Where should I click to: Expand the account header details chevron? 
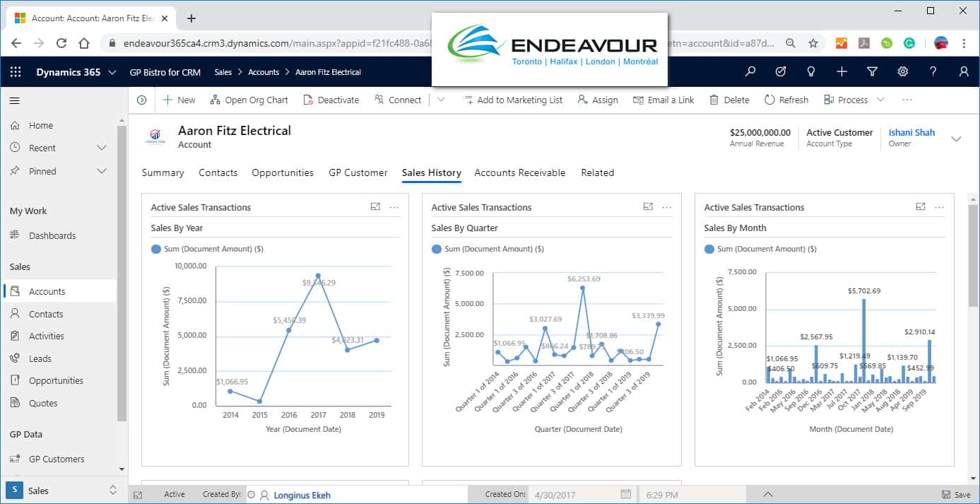click(x=956, y=139)
